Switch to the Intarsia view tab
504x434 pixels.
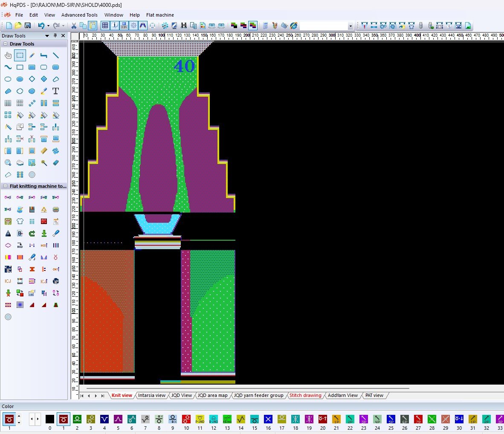(x=151, y=395)
